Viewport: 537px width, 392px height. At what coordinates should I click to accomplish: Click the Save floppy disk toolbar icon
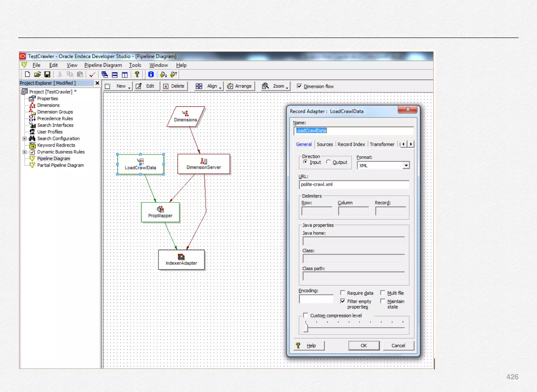click(47, 75)
